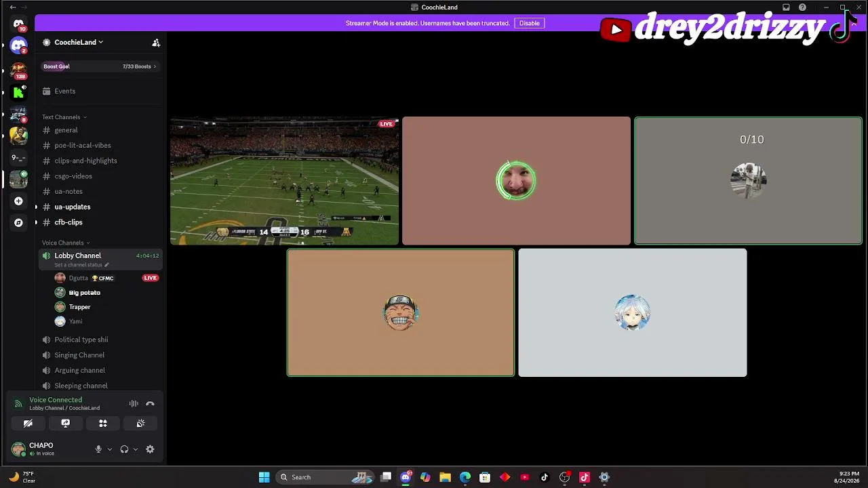The height and width of the screenshot is (488, 868).
Task: Click the noise suppression waveform icon
Action: [x=134, y=403]
